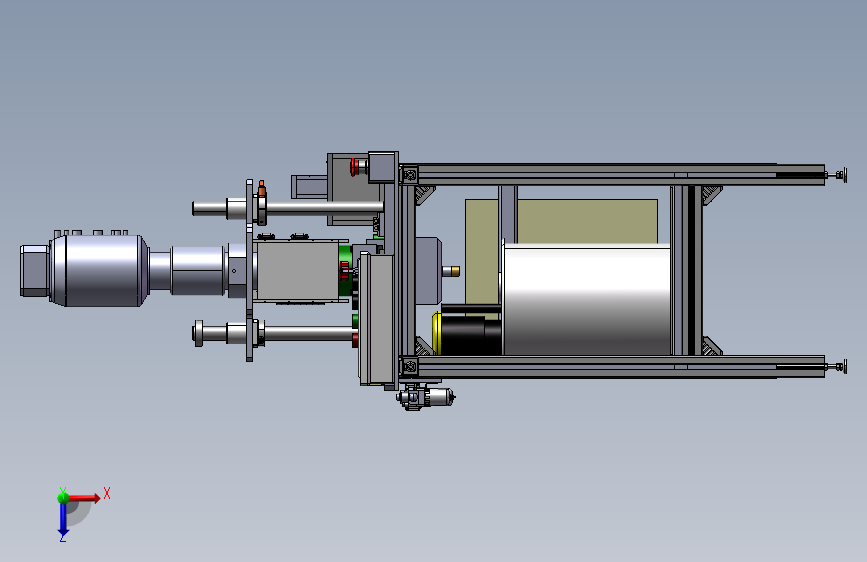Select the yellow end cap beside the black cylinder
This screenshot has width=867, height=562.
click(436, 332)
